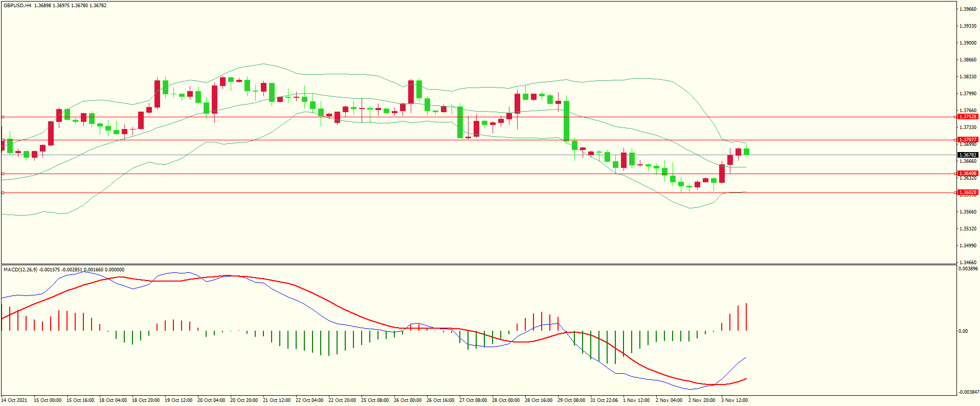
Task: Click the 14 Oct 2021 date label
Action: pos(14,400)
